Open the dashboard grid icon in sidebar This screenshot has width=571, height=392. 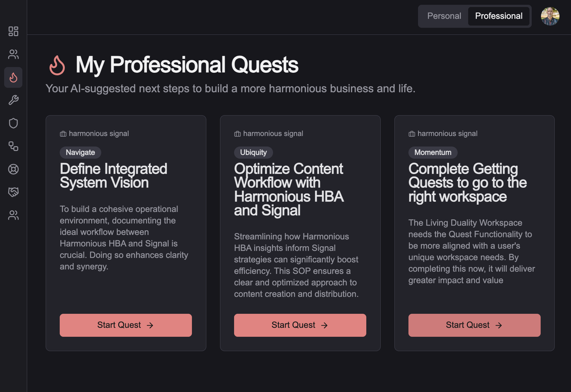pos(13,32)
